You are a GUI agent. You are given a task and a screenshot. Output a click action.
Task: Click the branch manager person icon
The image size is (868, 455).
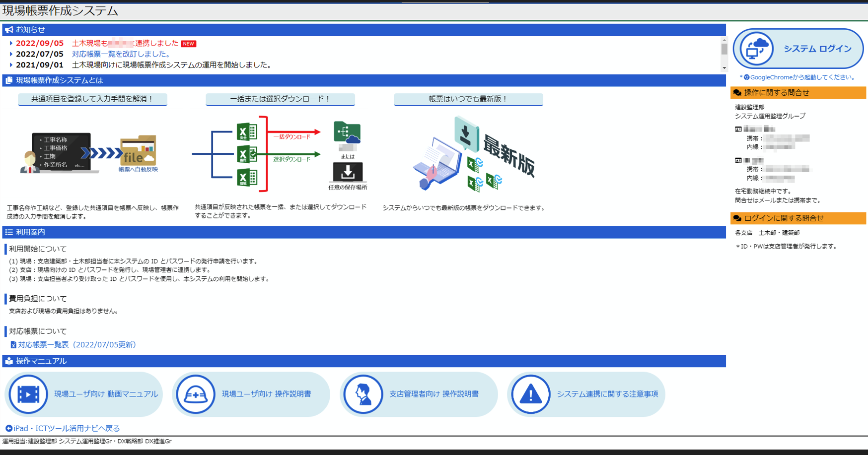[x=363, y=394]
